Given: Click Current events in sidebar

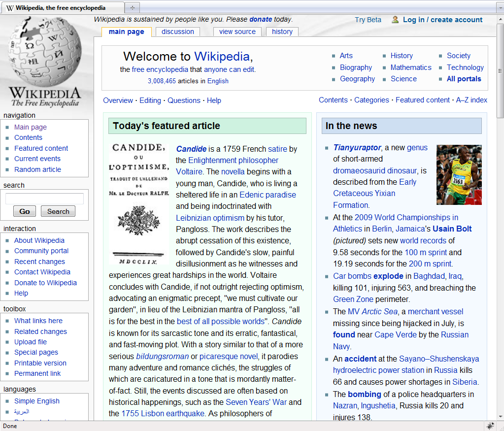Looking at the screenshot, I should (x=37, y=159).
